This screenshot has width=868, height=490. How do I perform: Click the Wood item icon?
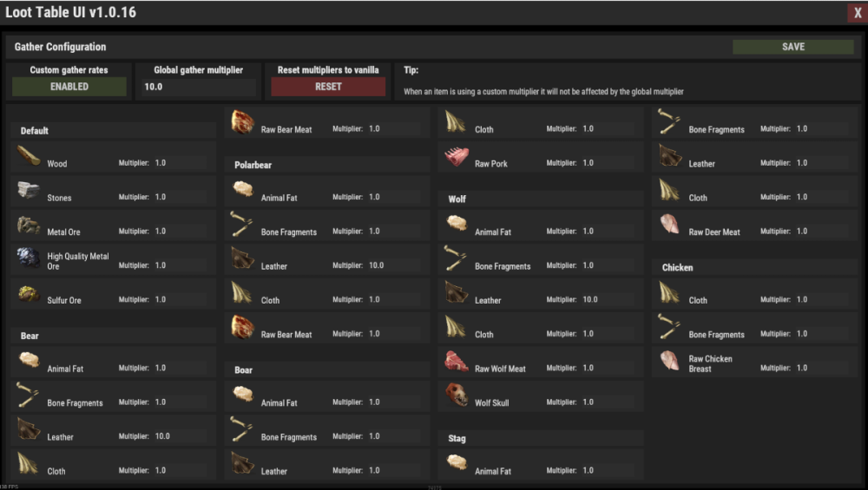pyautogui.click(x=29, y=156)
